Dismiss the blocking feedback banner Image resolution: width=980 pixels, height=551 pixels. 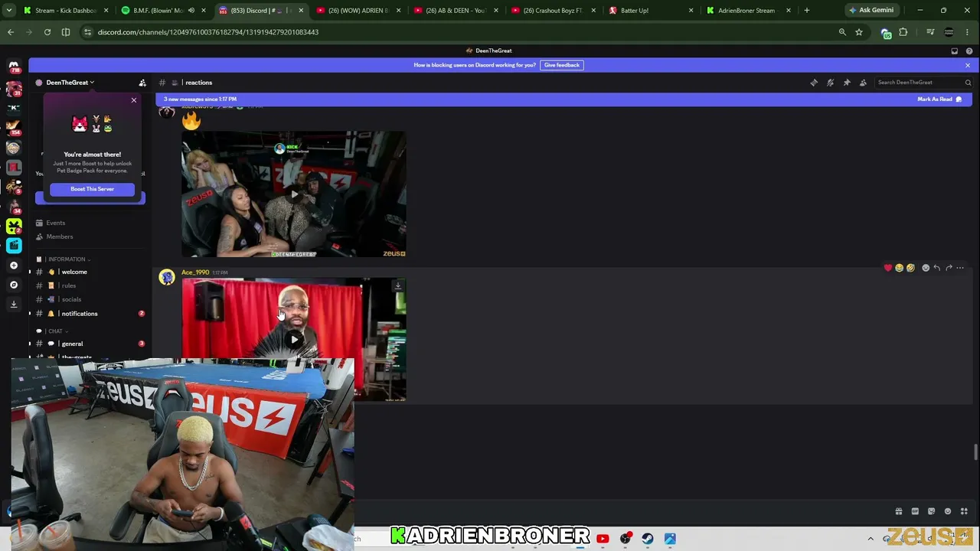point(968,65)
